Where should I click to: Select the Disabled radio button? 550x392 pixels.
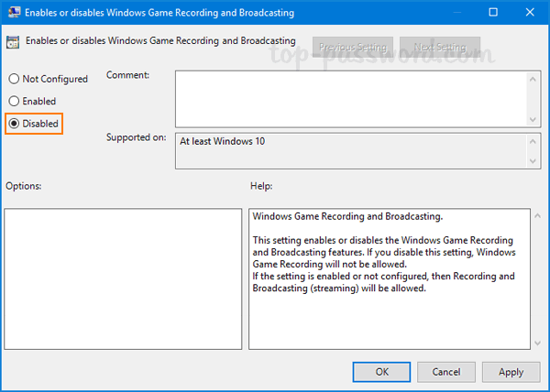point(14,123)
